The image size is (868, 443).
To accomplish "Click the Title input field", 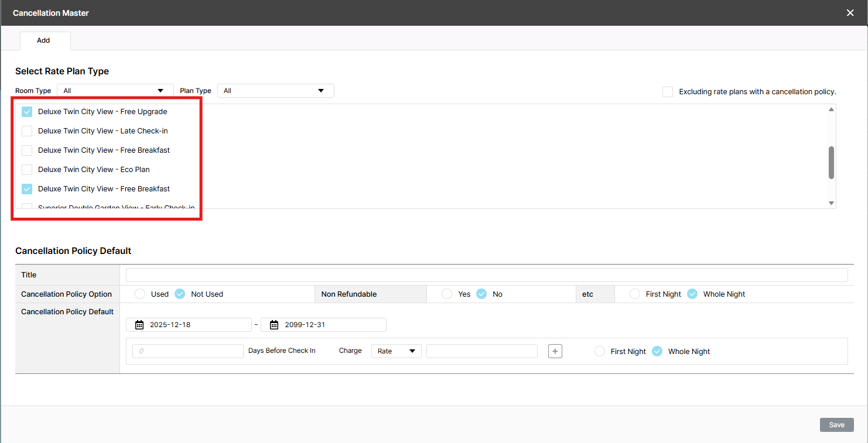I will [486, 275].
